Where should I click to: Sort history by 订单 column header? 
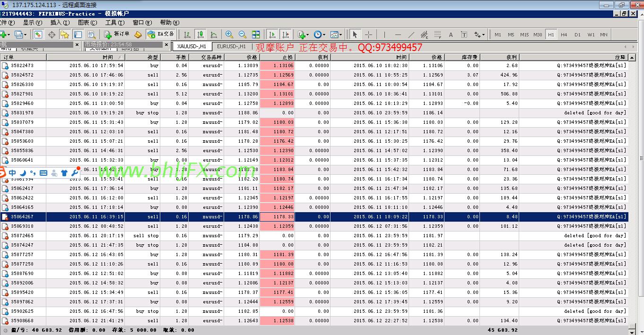point(23,57)
